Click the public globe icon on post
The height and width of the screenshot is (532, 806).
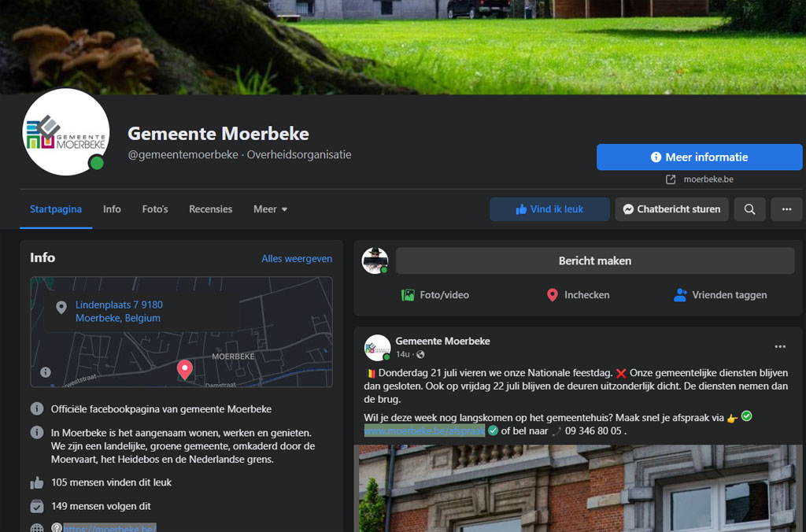pos(420,354)
